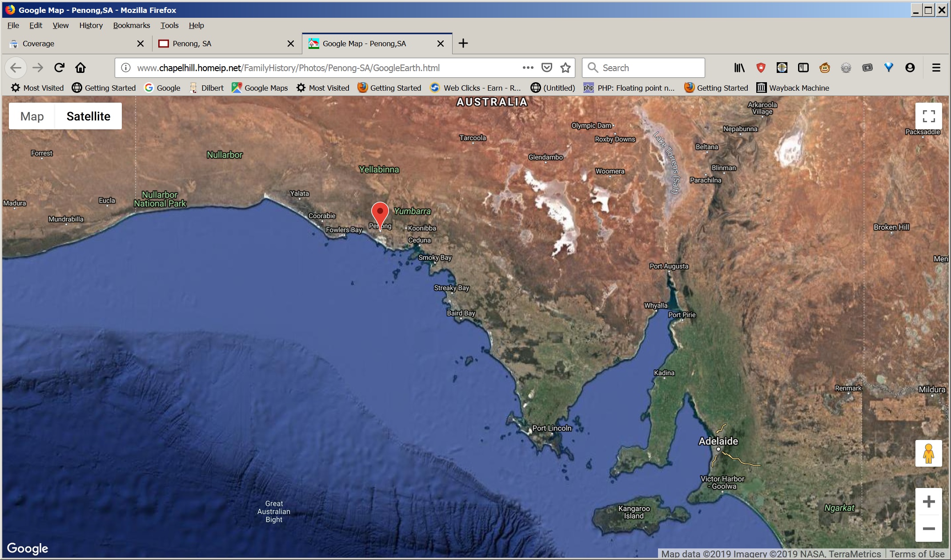Switch map to Map view
This screenshot has width=951, height=560.
click(x=32, y=116)
